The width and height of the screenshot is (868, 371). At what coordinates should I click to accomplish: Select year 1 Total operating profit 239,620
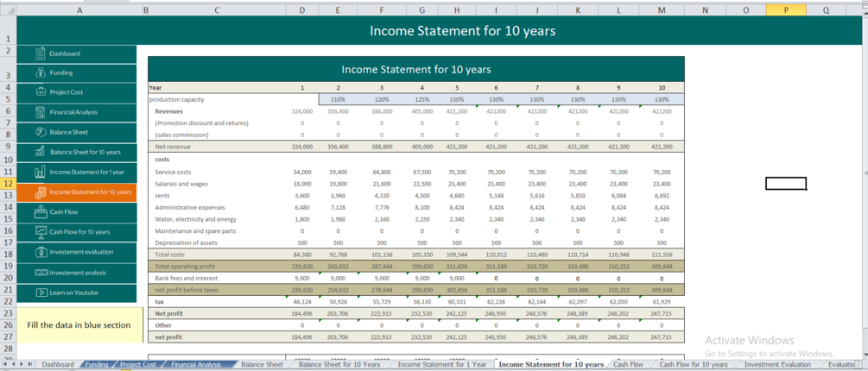click(302, 266)
